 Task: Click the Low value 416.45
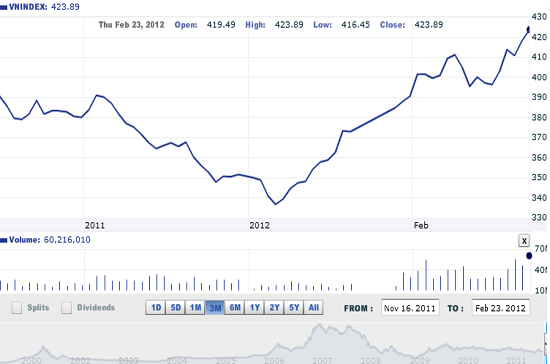click(355, 25)
